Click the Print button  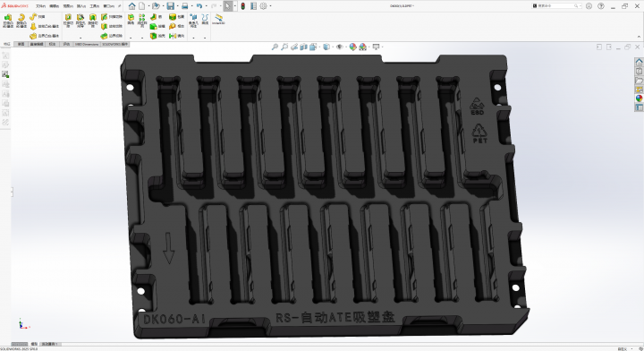point(185,6)
